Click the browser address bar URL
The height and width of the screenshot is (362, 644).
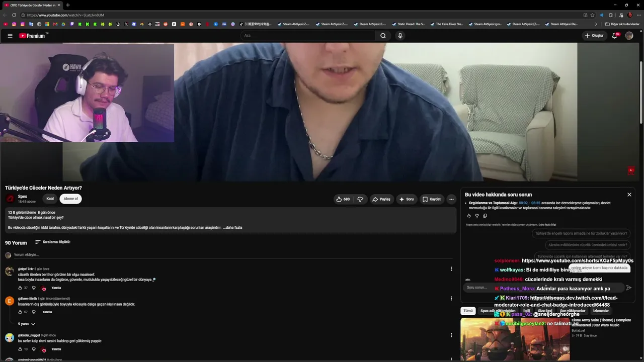click(66, 15)
